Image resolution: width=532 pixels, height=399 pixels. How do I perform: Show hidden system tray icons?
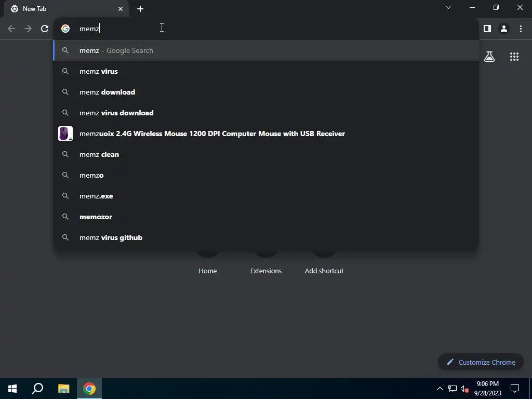pyautogui.click(x=440, y=389)
